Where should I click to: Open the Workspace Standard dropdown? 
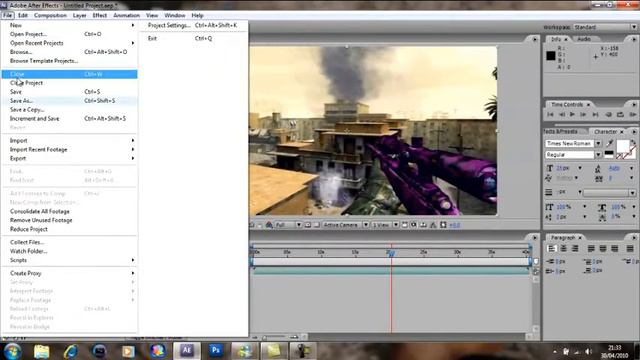coord(605,27)
